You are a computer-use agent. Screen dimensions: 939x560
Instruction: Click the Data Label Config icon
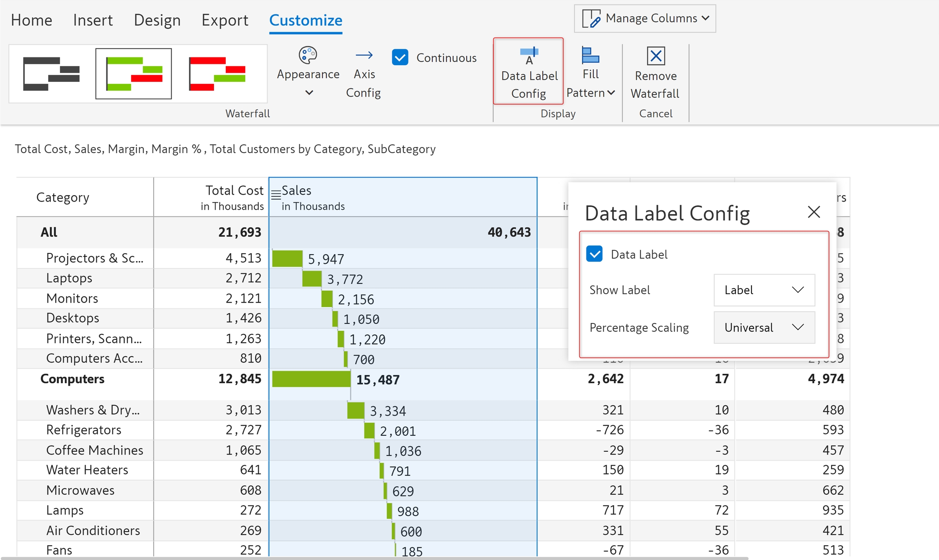(529, 56)
